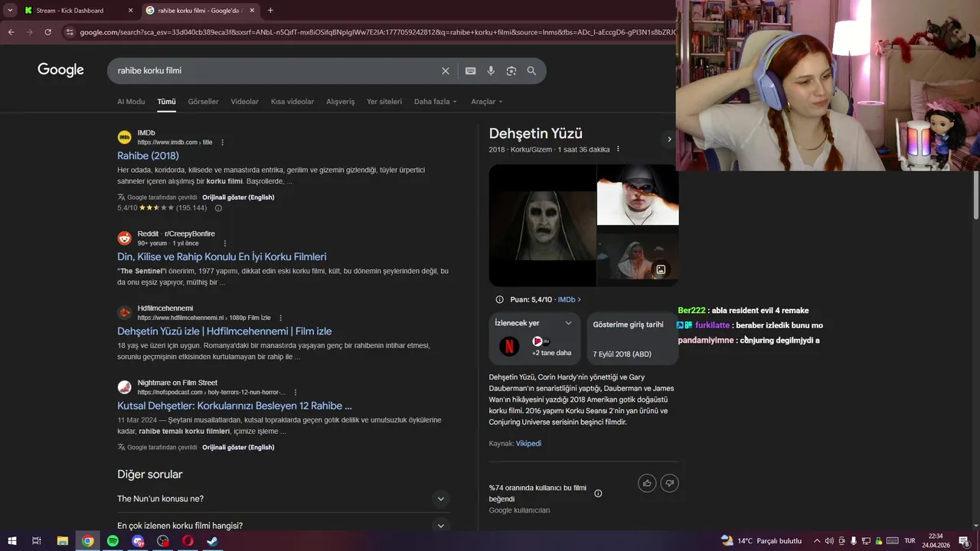Open Task View on the taskbar
Image resolution: width=980 pixels, height=551 pixels.
[x=36, y=541]
